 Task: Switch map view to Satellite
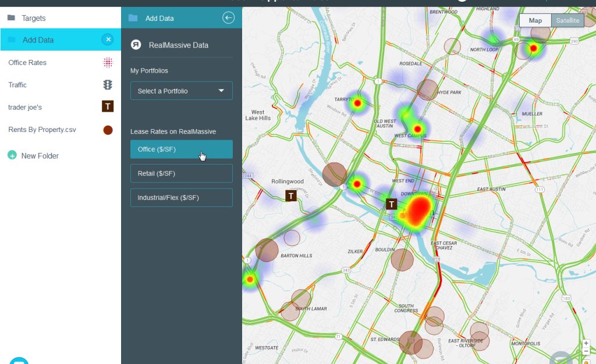coord(567,20)
